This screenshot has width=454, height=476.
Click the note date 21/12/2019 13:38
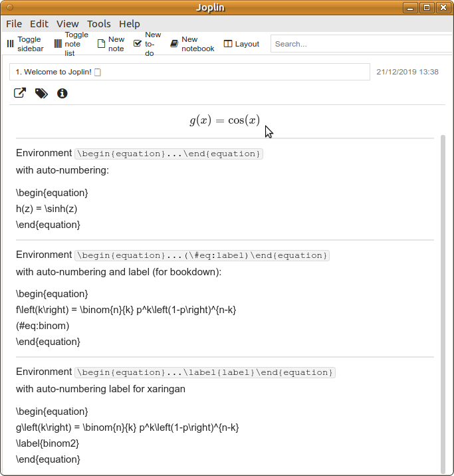point(407,72)
